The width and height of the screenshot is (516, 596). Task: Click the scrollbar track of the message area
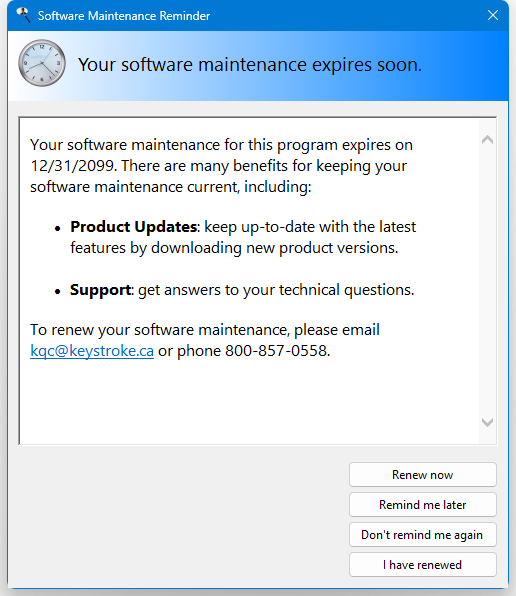[x=487, y=281]
